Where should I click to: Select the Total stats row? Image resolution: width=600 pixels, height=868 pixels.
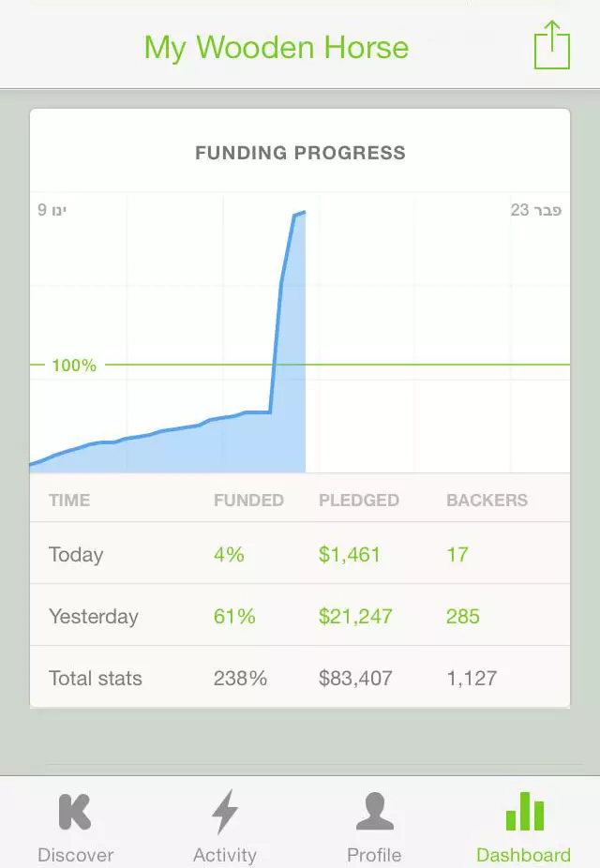pos(300,677)
